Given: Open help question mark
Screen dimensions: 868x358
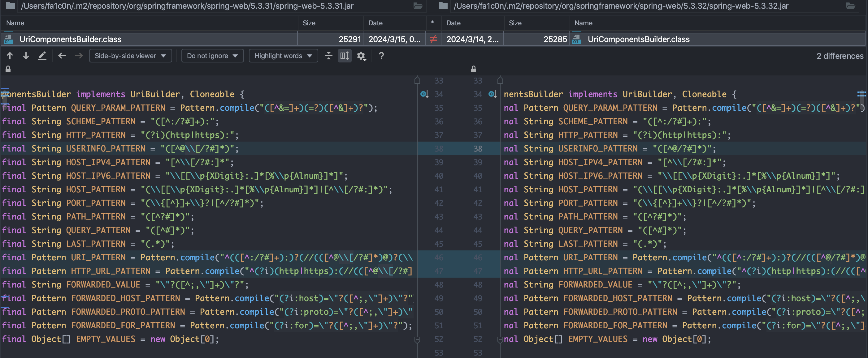Looking at the screenshot, I should click(x=381, y=56).
